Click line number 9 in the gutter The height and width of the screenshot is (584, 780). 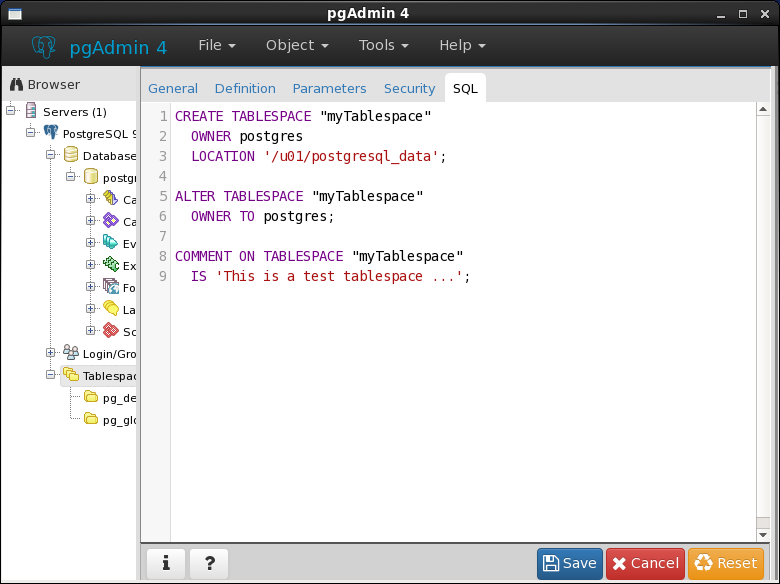pyautogui.click(x=163, y=276)
